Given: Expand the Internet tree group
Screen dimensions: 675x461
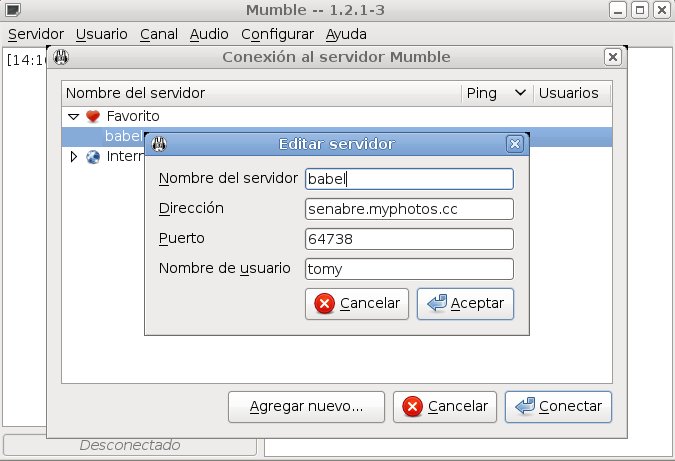Looking at the screenshot, I should click(x=74, y=157).
